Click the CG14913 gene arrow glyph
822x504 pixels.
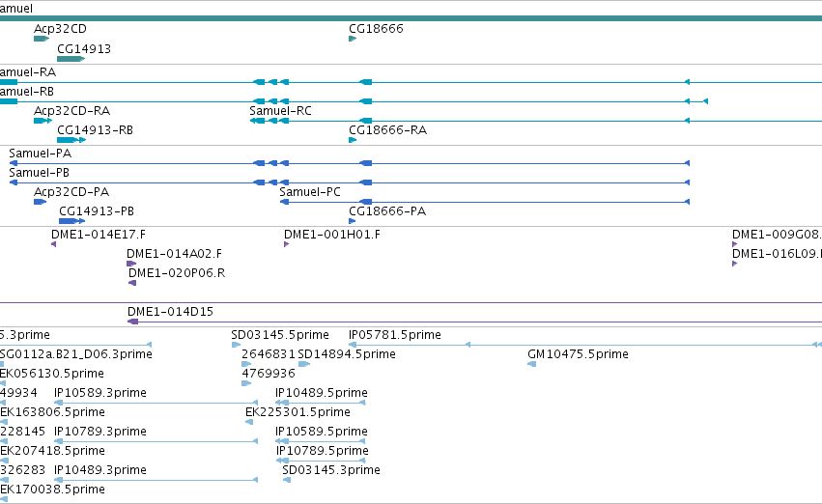71,59
